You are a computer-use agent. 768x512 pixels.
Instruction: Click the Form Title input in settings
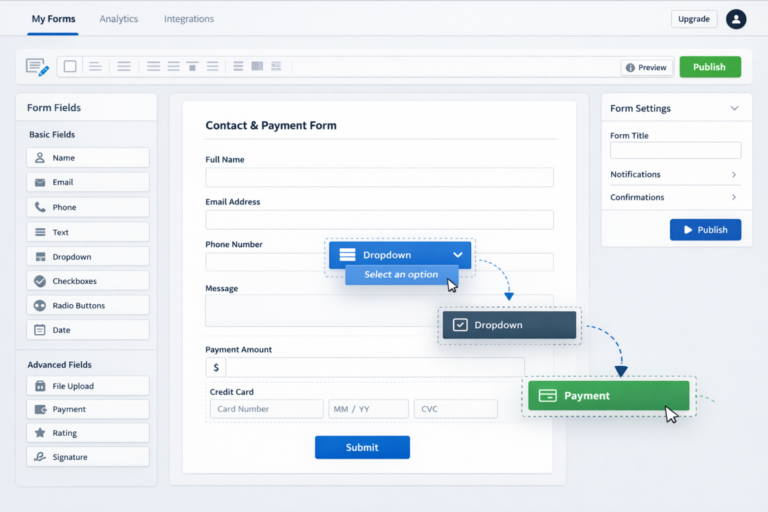click(x=675, y=150)
